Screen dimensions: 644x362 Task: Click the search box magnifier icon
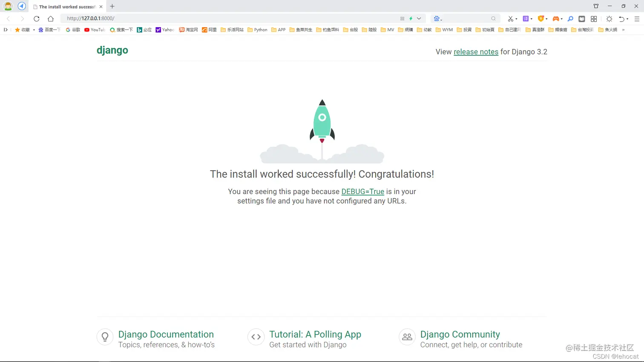point(493,19)
